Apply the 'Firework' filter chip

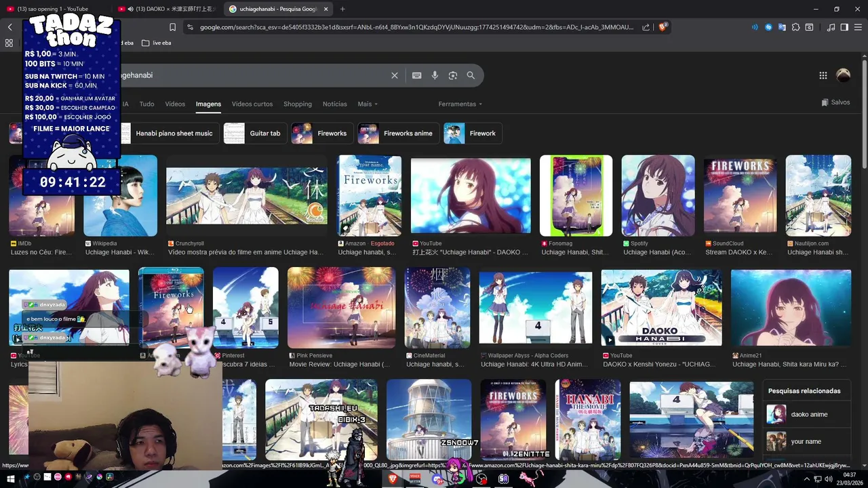(472, 134)
